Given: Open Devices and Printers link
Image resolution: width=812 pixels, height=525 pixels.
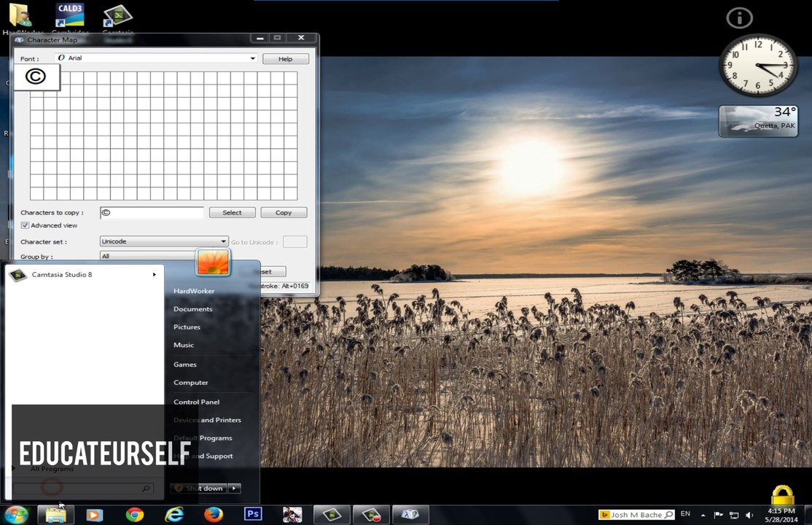Looking at the screenshot, I should tap(207, 420).
